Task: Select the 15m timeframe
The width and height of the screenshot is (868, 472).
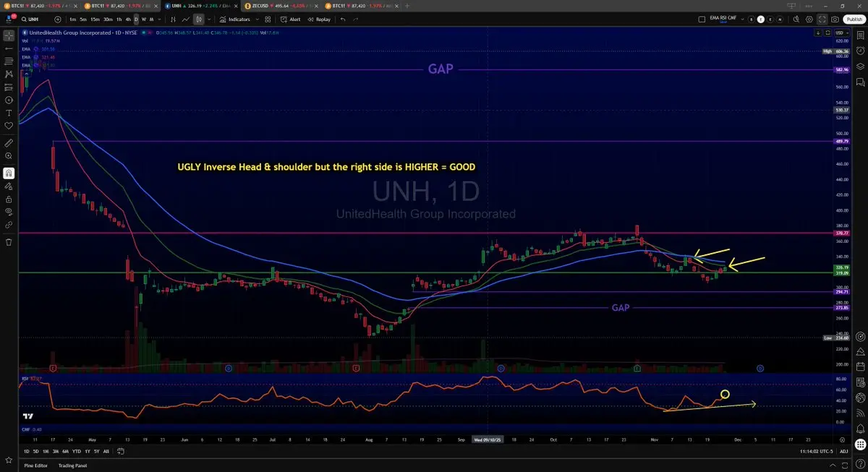Action: click(x=95, y=20)
